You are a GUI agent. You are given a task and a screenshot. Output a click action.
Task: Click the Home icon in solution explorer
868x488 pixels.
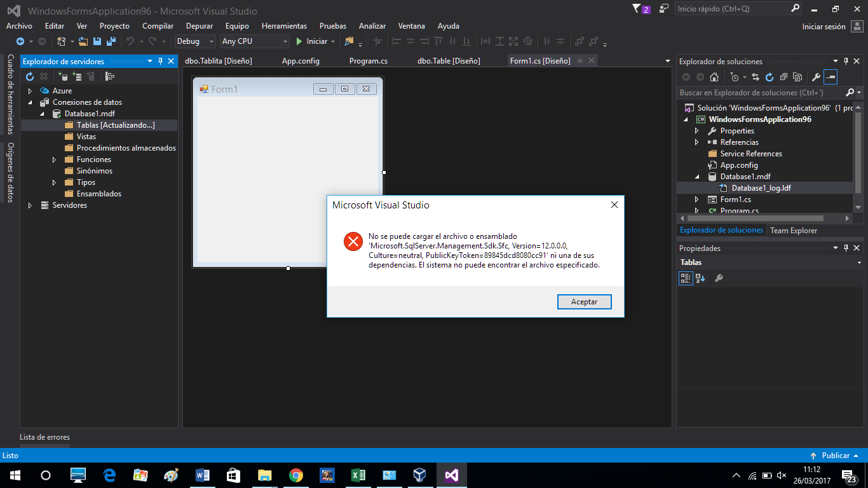714,77
